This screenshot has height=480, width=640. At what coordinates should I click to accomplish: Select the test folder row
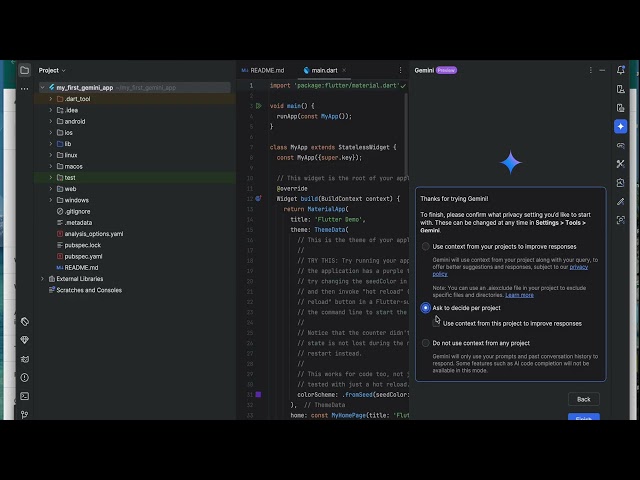[135, 178]
